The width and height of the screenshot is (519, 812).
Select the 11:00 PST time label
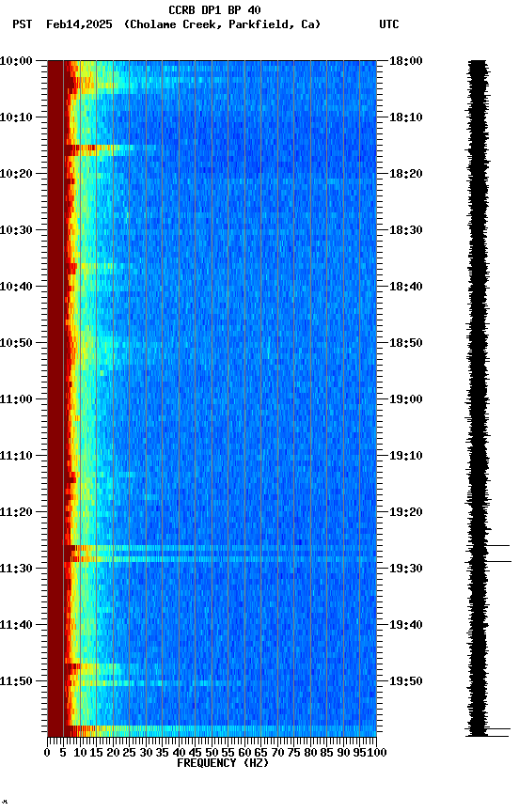16,399
